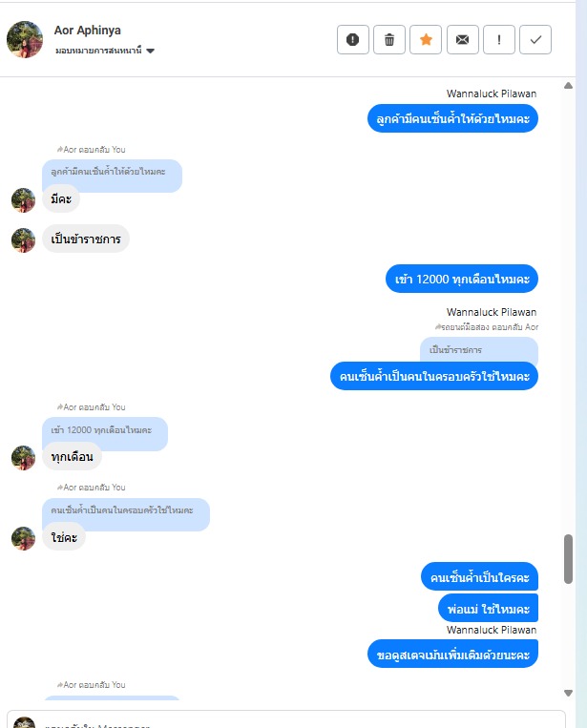Click the chat scrollbar thumb
Image resolution: width=587 pixels, height=728 pixels.
click(x=568, y=558)
